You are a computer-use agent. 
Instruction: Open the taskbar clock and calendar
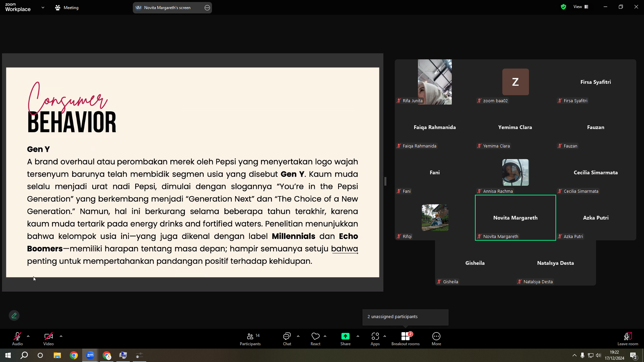pyautogui.click(x=614, y=355)
